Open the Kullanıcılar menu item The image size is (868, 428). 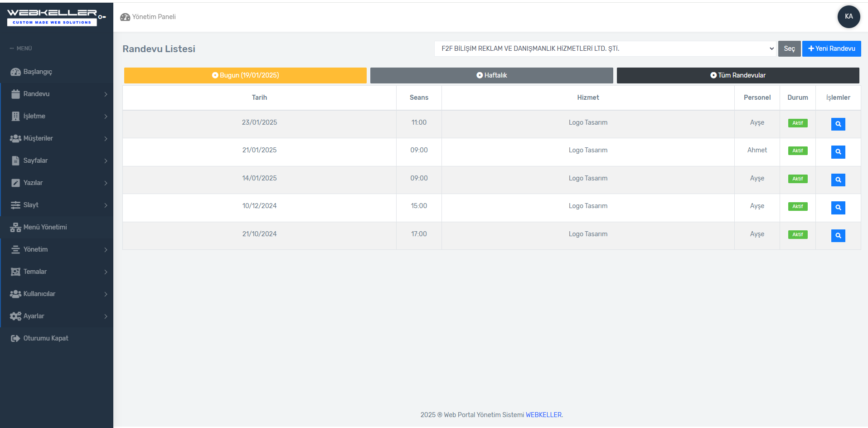click(39, 294)
